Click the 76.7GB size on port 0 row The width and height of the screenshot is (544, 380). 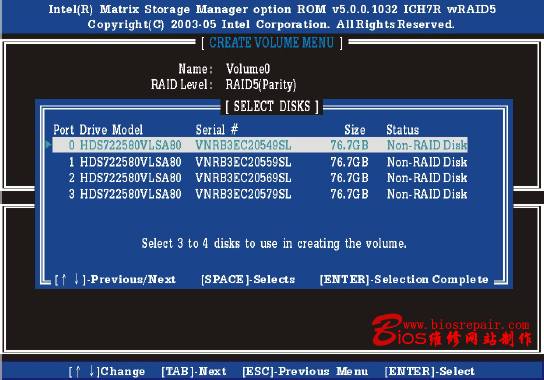[x=349, y=145]
